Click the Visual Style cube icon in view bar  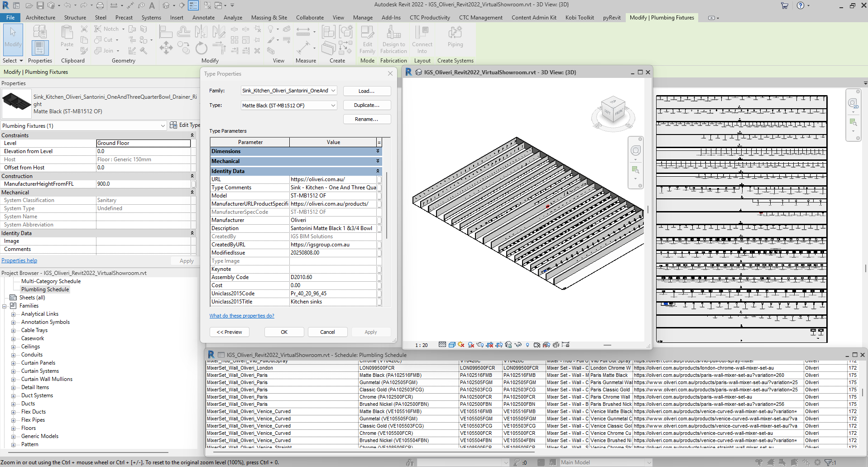click(451, 345)
